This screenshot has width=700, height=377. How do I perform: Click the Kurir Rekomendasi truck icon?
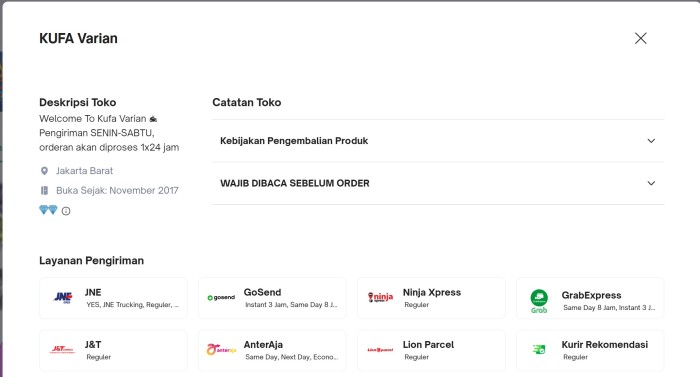tap(539, 349)
